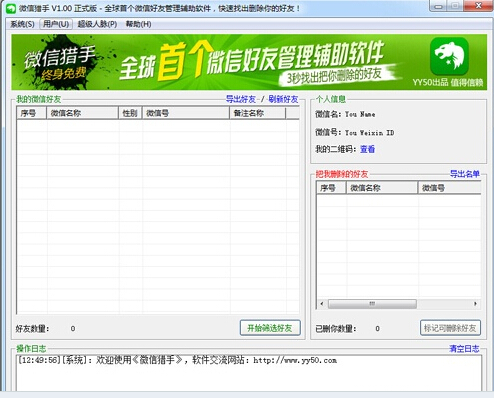
Task: Click the 刷新好友 link
Action: click(283, 99)
